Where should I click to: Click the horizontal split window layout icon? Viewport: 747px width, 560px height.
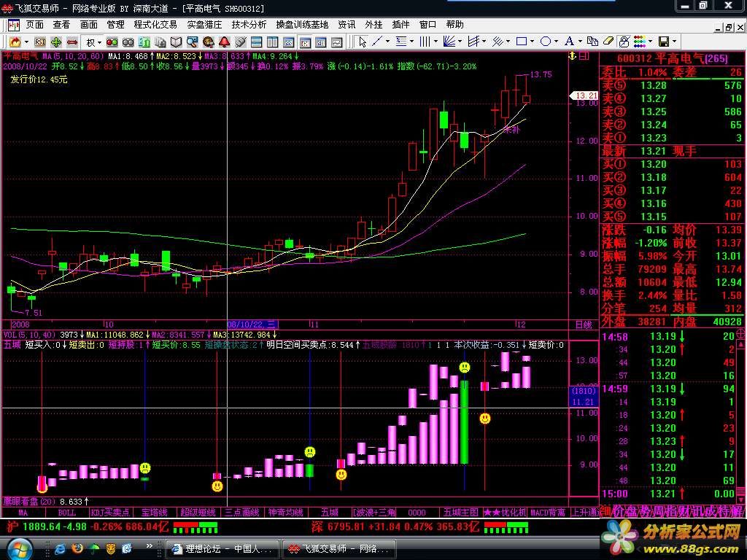(256, 42)
